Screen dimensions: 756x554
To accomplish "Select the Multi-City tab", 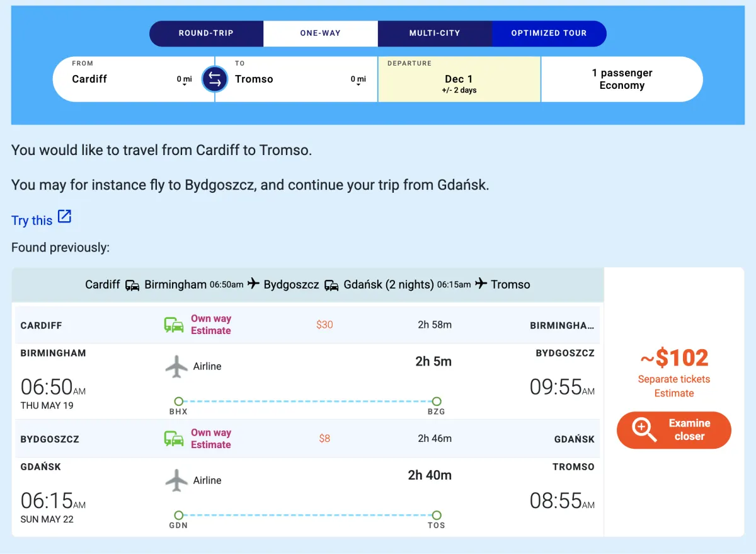I will pos(435,33).
